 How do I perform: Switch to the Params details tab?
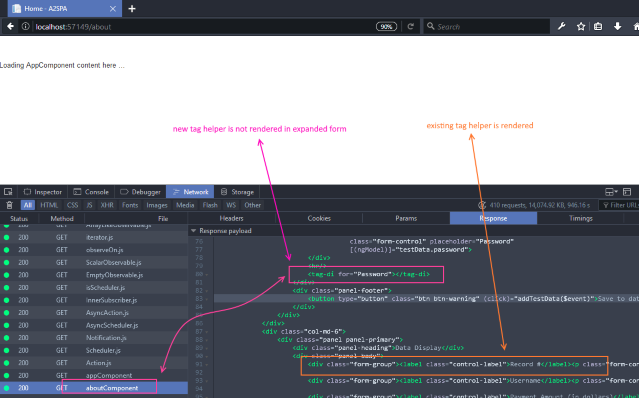406,218
